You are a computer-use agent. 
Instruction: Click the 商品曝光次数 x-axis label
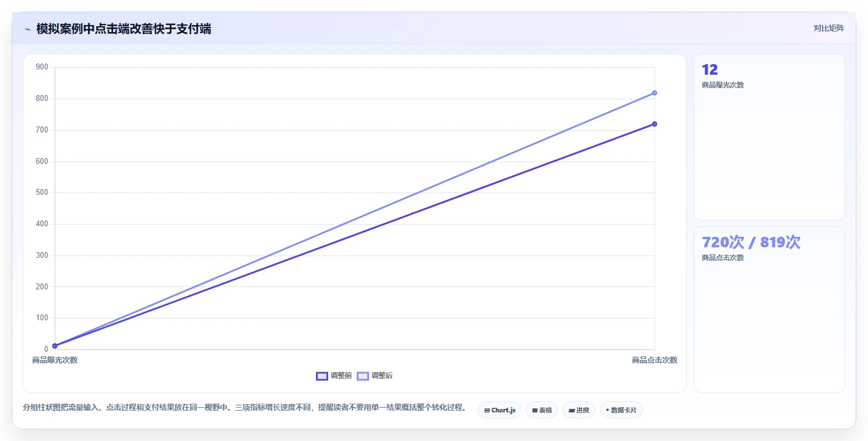pos(55,360)
